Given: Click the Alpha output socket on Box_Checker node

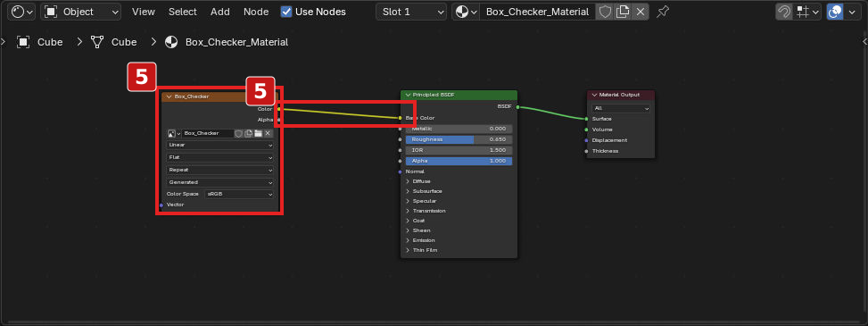Looking at the screenshot, I should (x=278, y=119).
